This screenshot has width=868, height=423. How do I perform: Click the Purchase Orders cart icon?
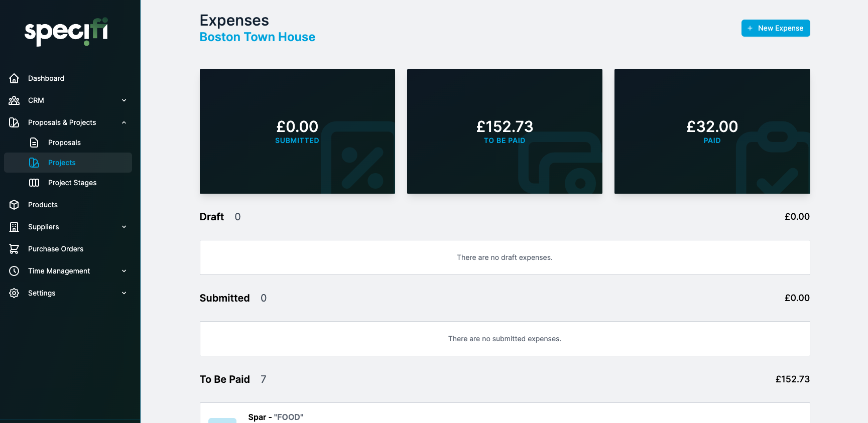[14, 249]
